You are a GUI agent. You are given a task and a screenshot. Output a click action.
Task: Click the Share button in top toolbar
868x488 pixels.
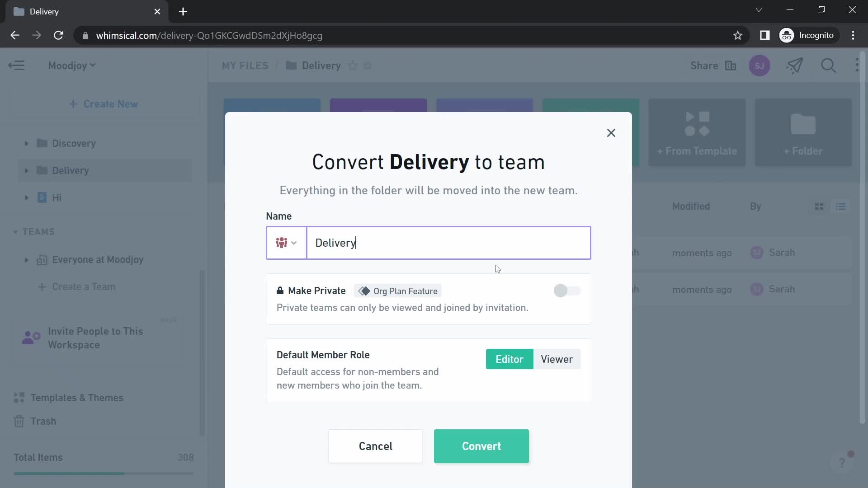point(705,66)
